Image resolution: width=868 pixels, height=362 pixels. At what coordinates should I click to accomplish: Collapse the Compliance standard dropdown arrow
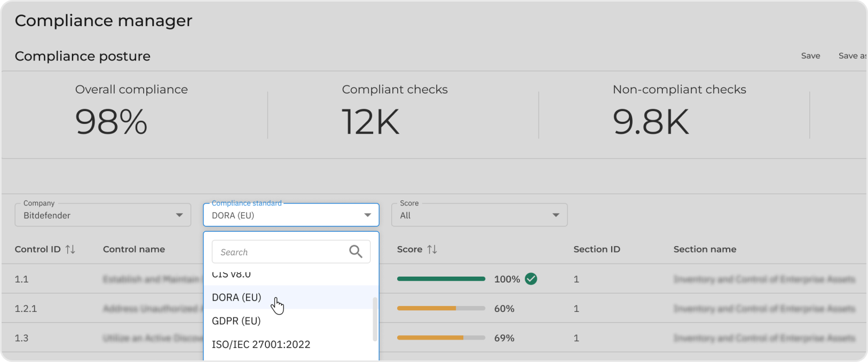[x=367, y=215]
